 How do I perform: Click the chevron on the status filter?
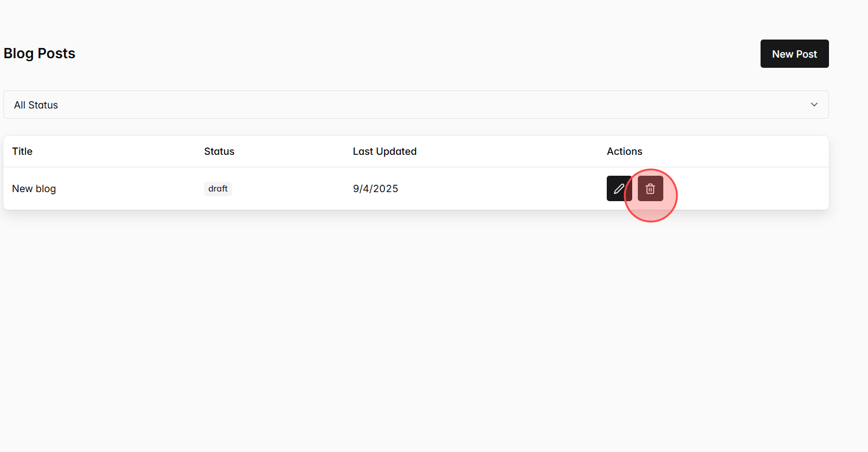(x=814, y=105)
